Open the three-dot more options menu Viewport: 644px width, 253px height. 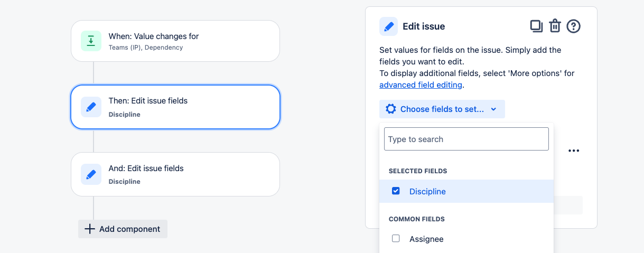[574, 151]
